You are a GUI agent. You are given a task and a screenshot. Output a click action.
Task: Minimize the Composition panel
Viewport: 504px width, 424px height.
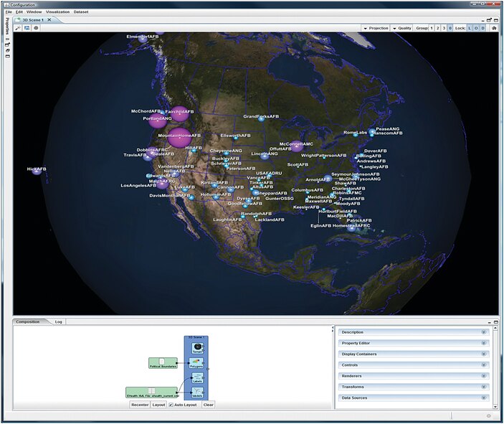click(489, 322)
